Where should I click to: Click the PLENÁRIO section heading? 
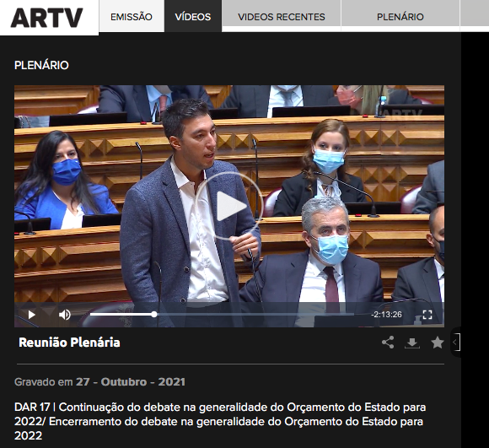pyautogui.click(x=41, y=65)
